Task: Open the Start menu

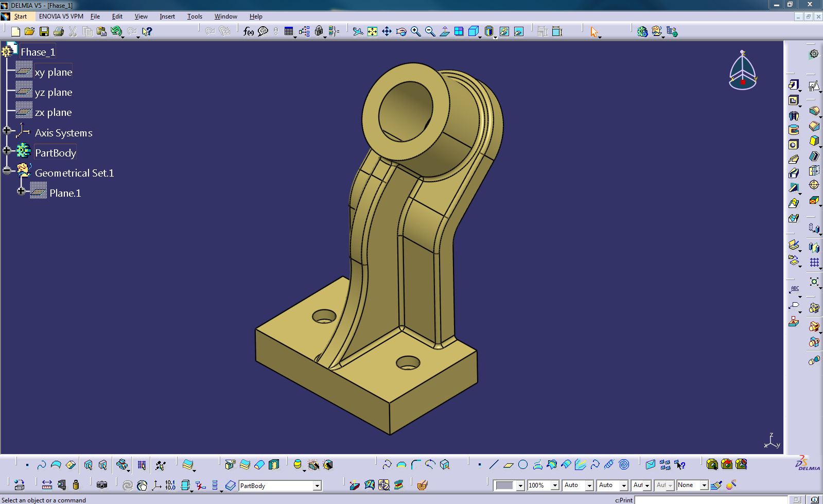Action: (20, 16)
